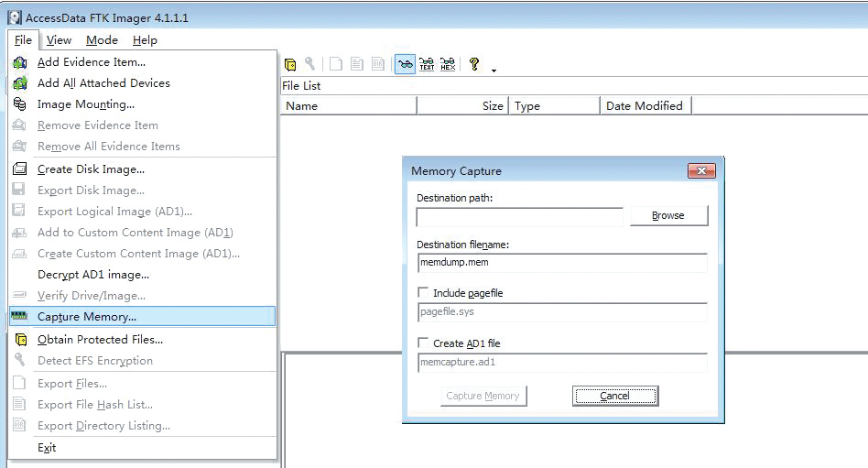Click the Export Disk Image floppy icon
Image resolution: width=868 pixels, height=468 pixels.
19,190
